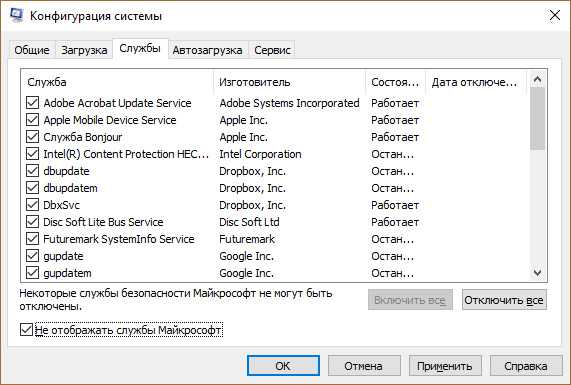Viewport: 571px width, 385px height.
Task: Click the services list scrollbar thumb
Action: click(537, 119)
